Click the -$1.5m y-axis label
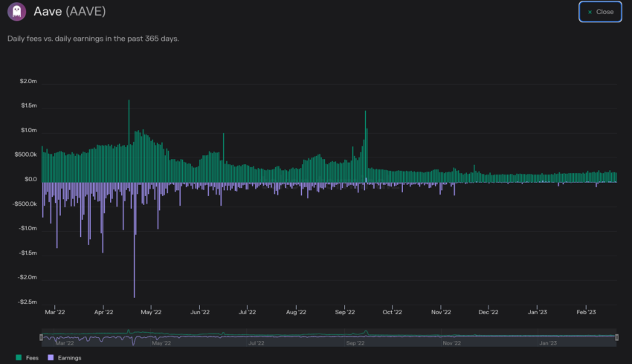Viewport: 632px width, 364px height. (28, 253)
